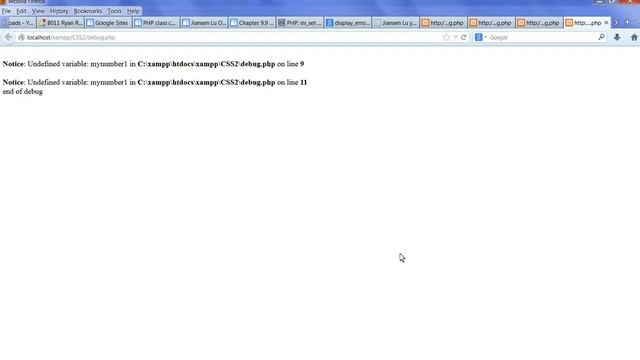Click the 'end of debug' text
Viewport: 640px width, 360px height.
pyautogui.click(x=22, y=91)
